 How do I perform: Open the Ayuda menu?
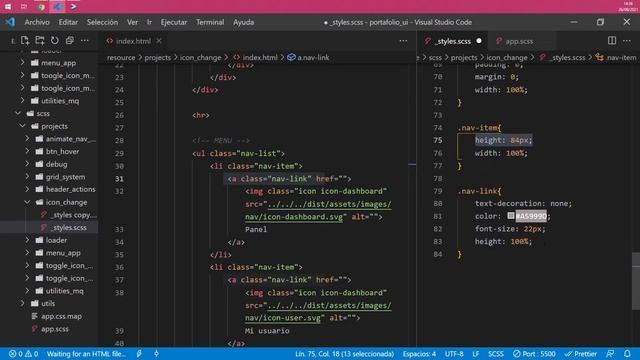click(244, 22)
